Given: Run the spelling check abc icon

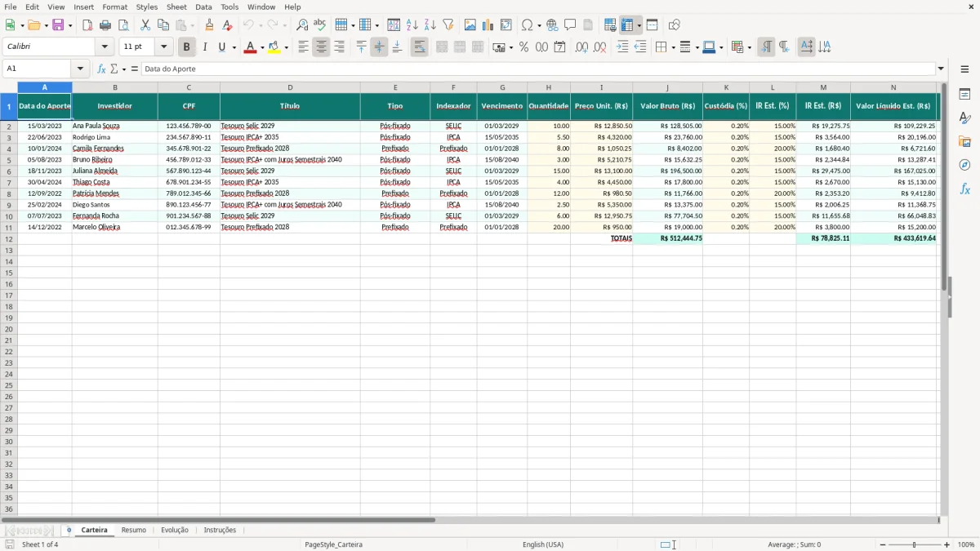Looking at the screenshot, I should [320, 25].
